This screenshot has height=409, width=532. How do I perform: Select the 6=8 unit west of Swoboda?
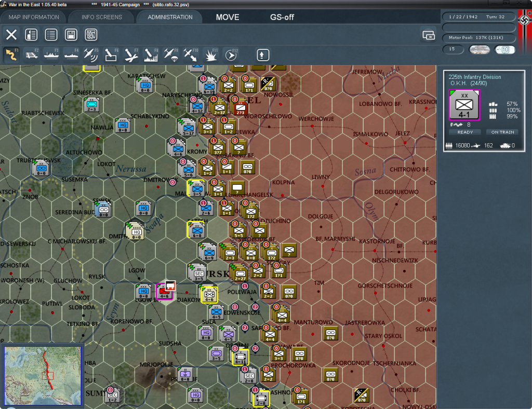[197, 230]
